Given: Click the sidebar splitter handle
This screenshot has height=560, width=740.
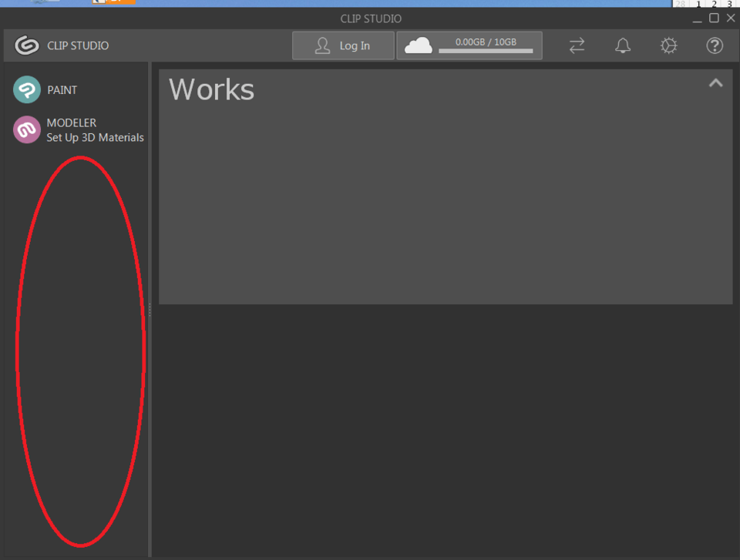Looking at the screenshot, I should (x=150, y=310).
